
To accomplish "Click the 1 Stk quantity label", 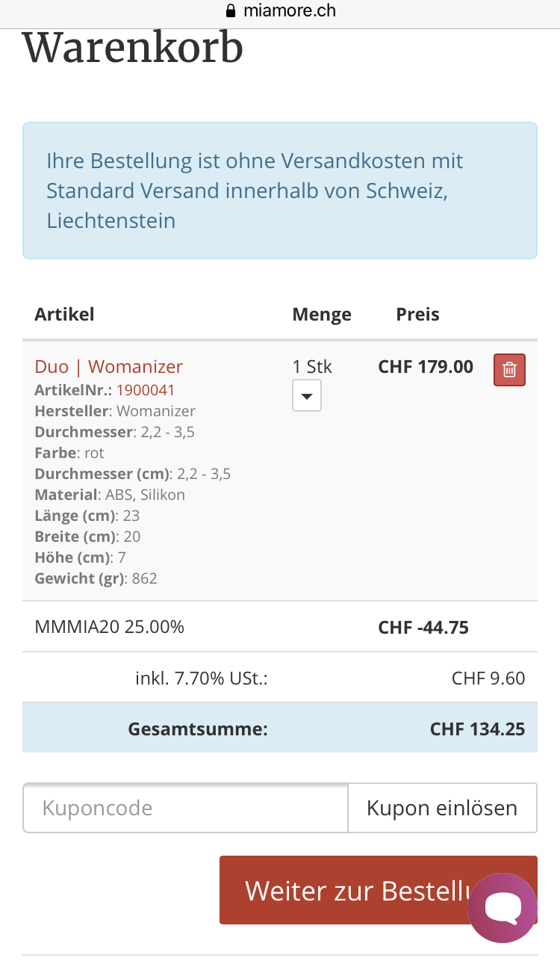I will pos(312,367).
